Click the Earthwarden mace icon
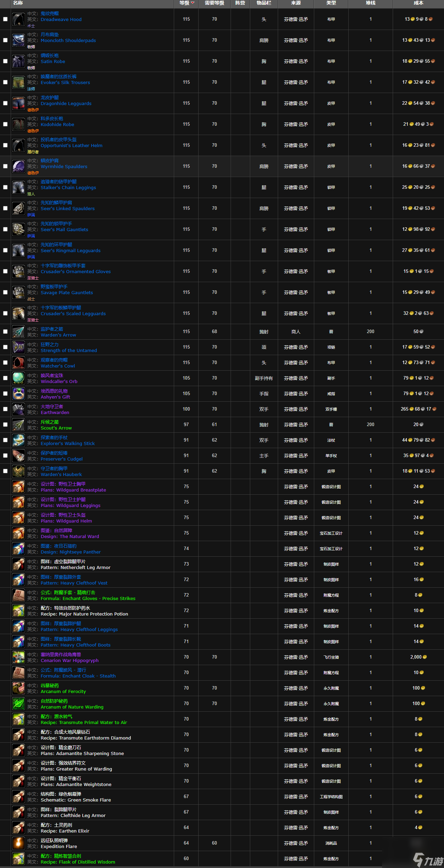 19,409
